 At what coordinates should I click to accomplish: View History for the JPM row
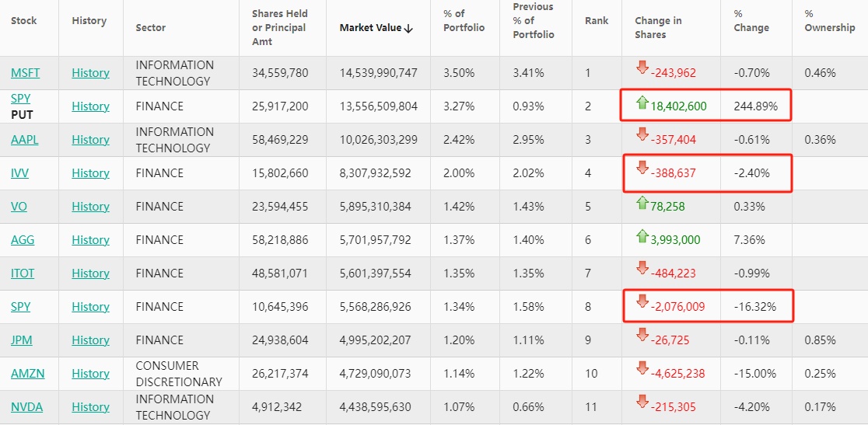[90, 340]
